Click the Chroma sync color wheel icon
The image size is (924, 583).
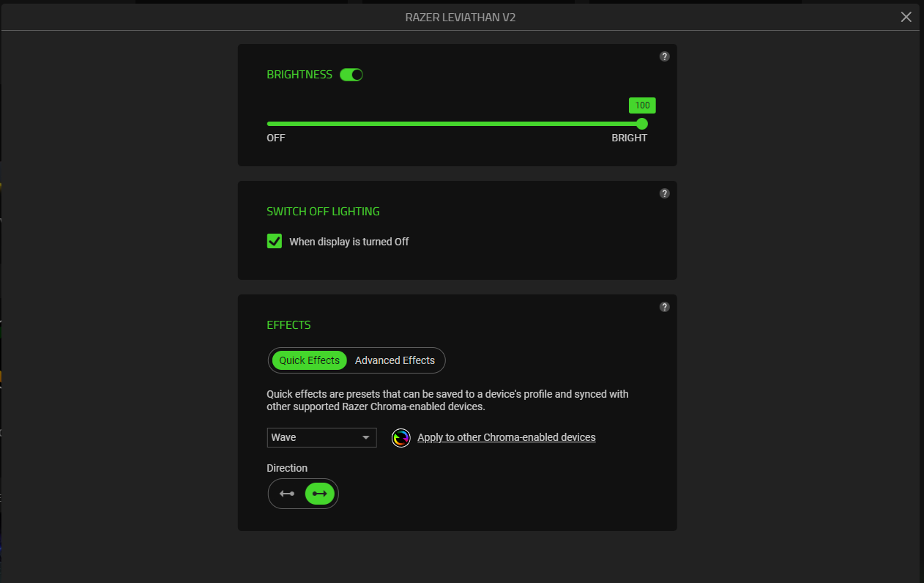pos(400,438)
